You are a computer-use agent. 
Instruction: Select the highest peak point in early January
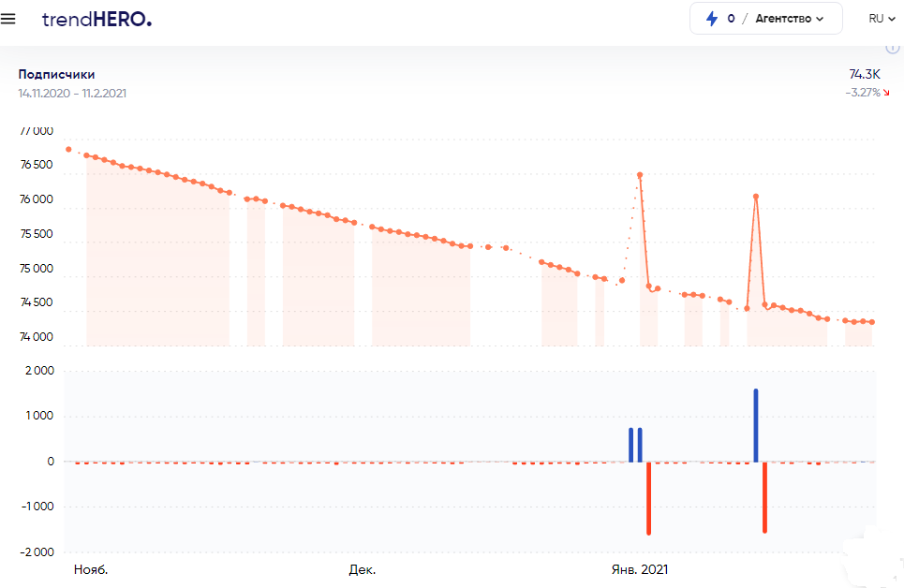pyautogui.click(x=640, y=175)
